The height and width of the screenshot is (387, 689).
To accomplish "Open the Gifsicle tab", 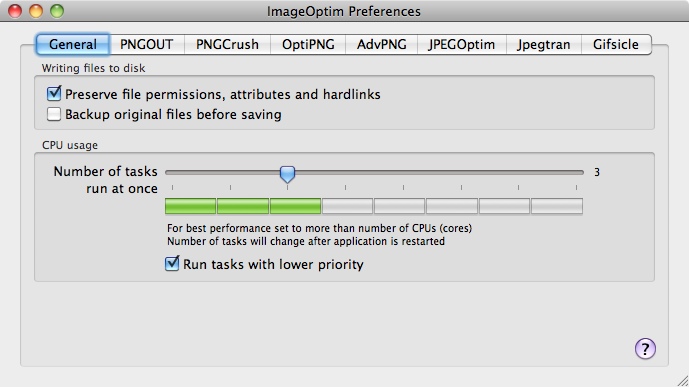I will click(616, 44).
